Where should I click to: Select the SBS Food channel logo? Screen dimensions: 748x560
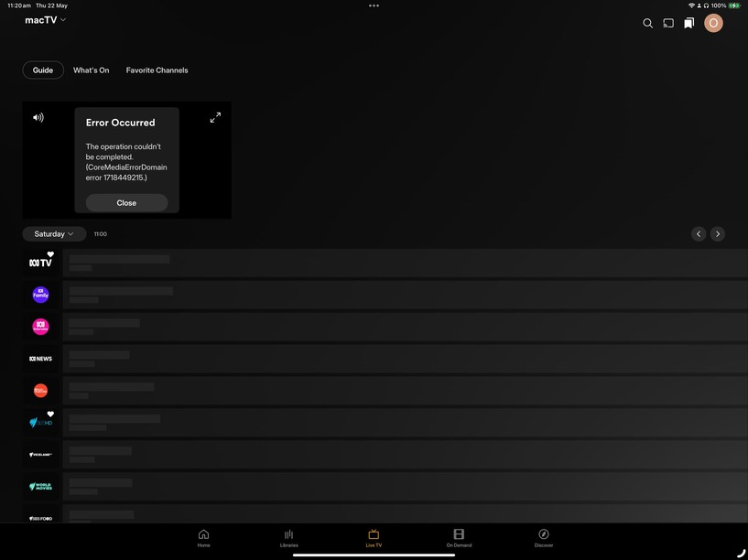tap(40, 518)
